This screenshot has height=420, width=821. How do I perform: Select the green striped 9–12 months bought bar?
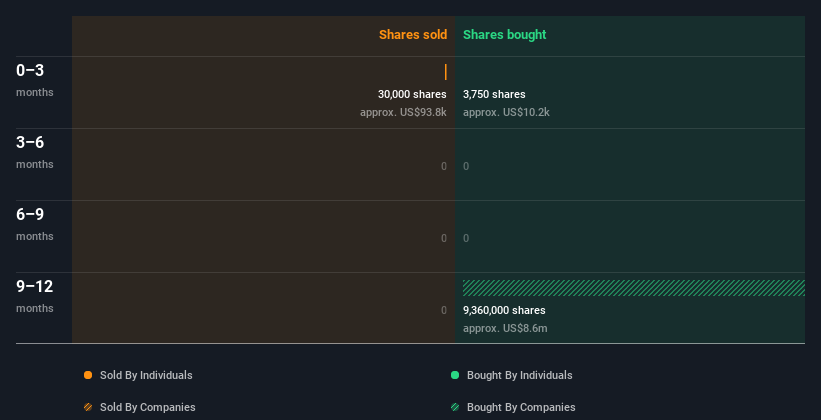[634, 288]
